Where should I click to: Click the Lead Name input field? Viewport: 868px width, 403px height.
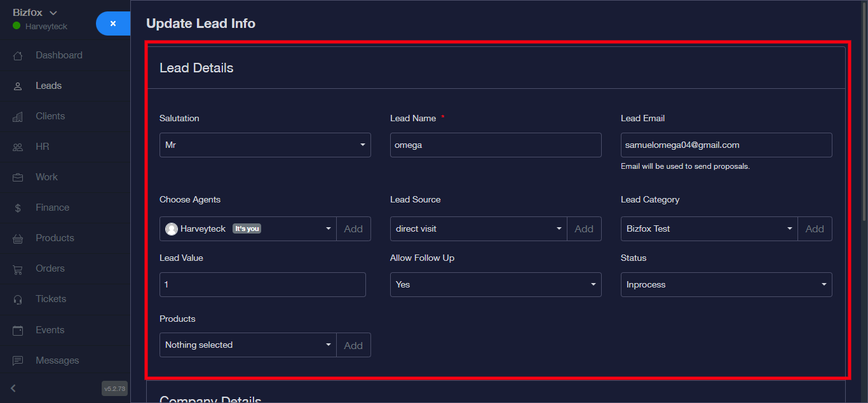click(495, 145)
